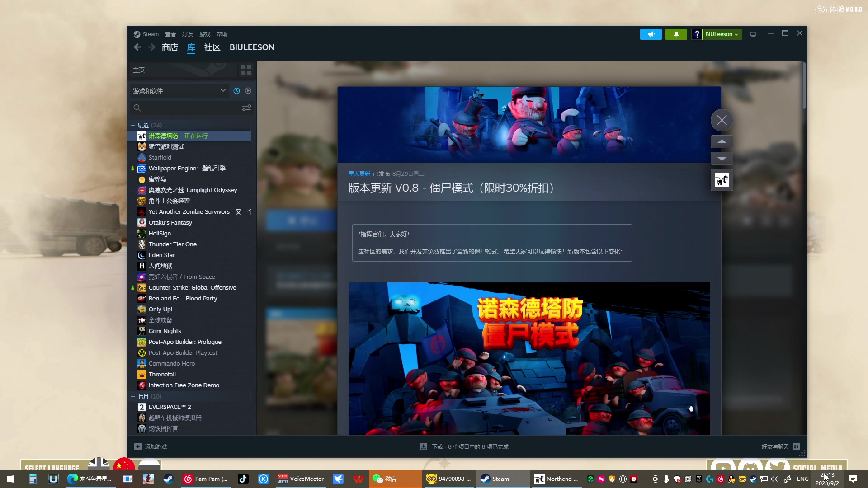The image size is (868, 488).
Task: Open Windows notification center icon
Action: (853, 479)
